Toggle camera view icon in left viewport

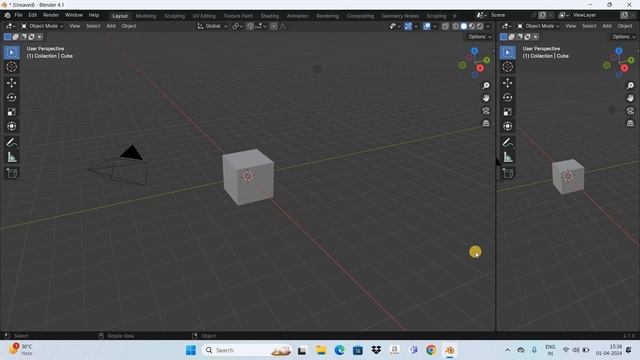click(486, 111)
